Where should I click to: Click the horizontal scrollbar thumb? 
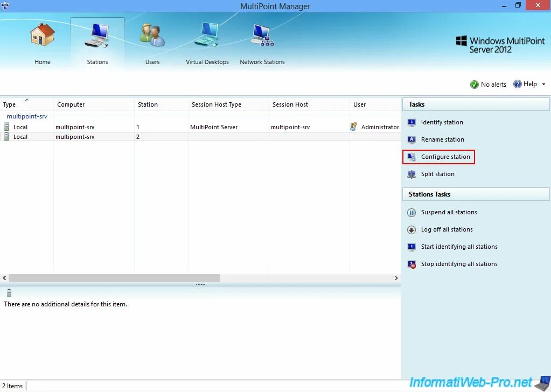[x=114, y=278]
